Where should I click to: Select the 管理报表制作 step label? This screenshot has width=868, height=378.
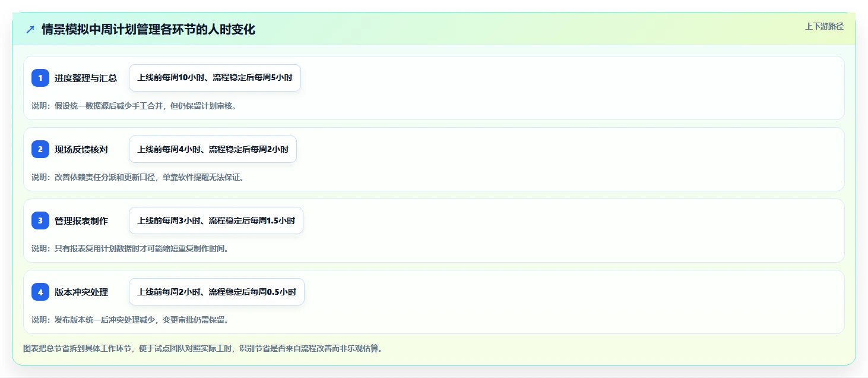pos(81,220)
